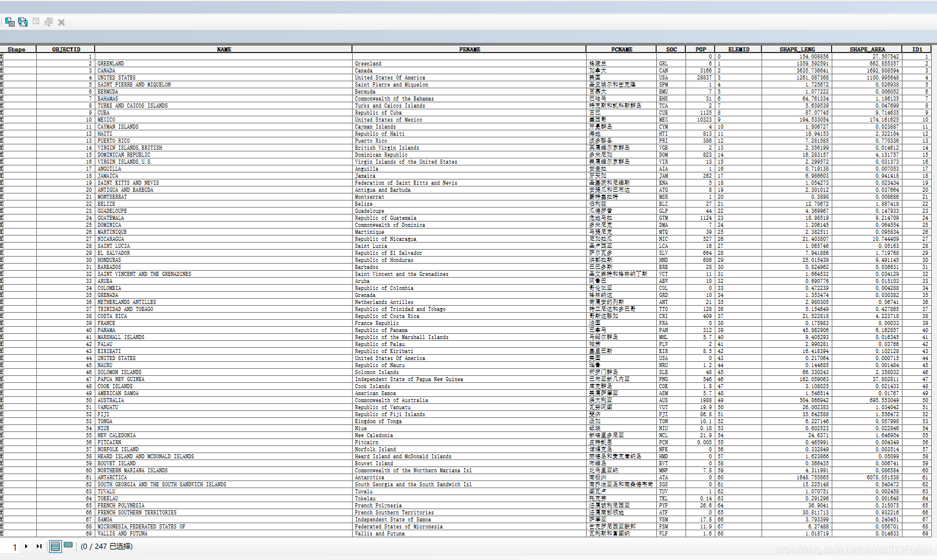Click the OBJECTID column header

[66, 49]
